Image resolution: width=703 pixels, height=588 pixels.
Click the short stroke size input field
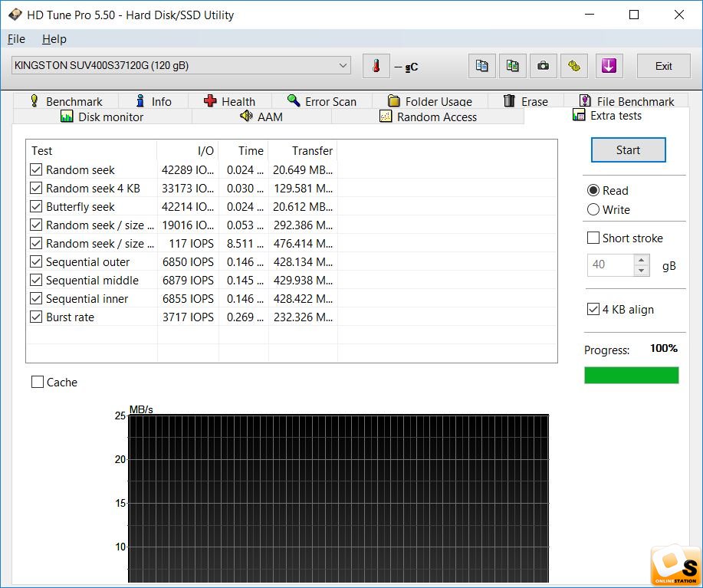[x=611, y=265]
